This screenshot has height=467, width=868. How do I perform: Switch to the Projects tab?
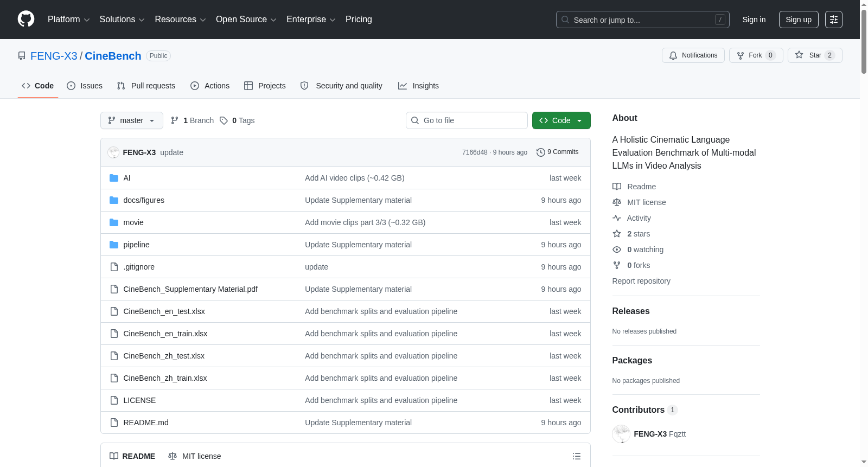(265, 86)
